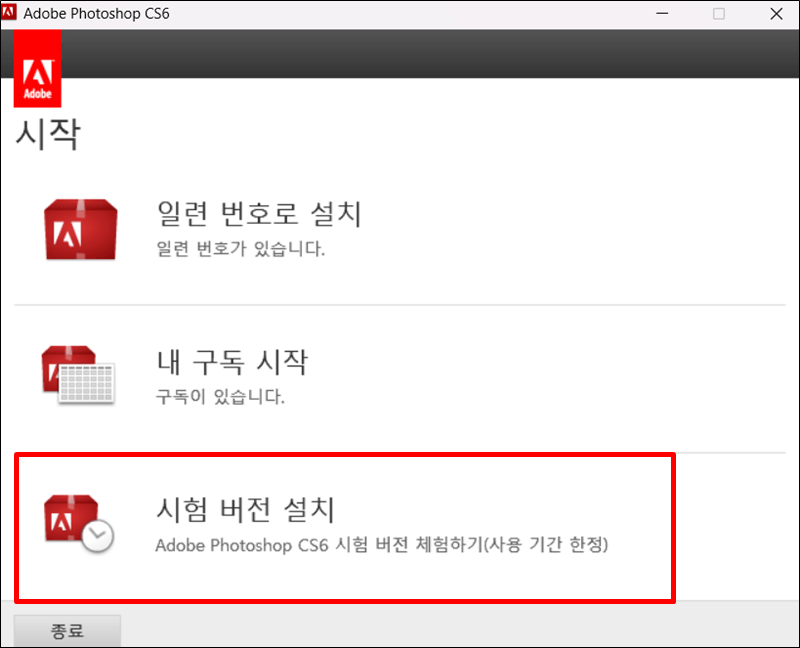Minimize the Adobe Photoshop CS6 installer window

pos(662,13)
